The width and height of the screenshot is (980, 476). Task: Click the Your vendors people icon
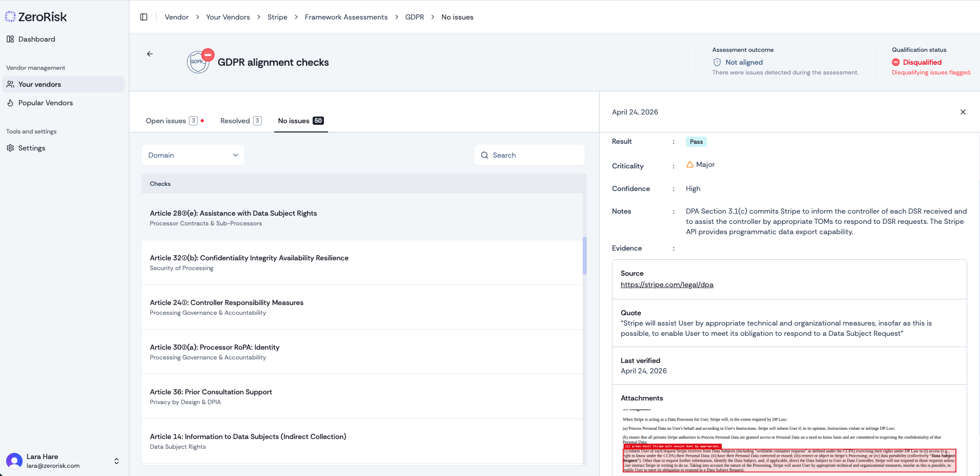click(x=10, y=84)
